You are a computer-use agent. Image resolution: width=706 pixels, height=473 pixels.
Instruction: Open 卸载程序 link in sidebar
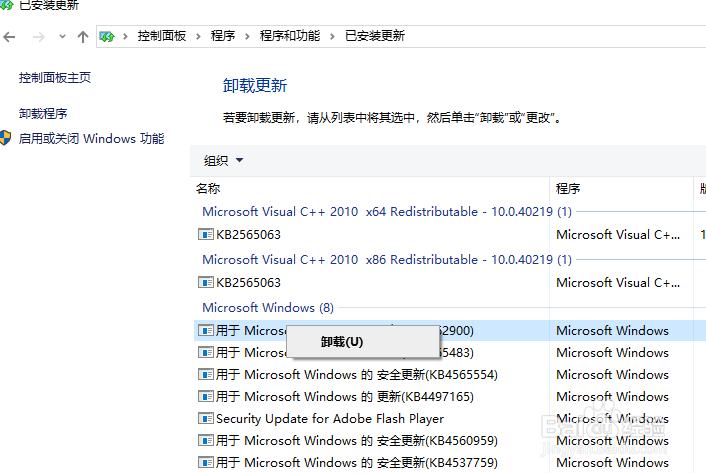[43, 113]
